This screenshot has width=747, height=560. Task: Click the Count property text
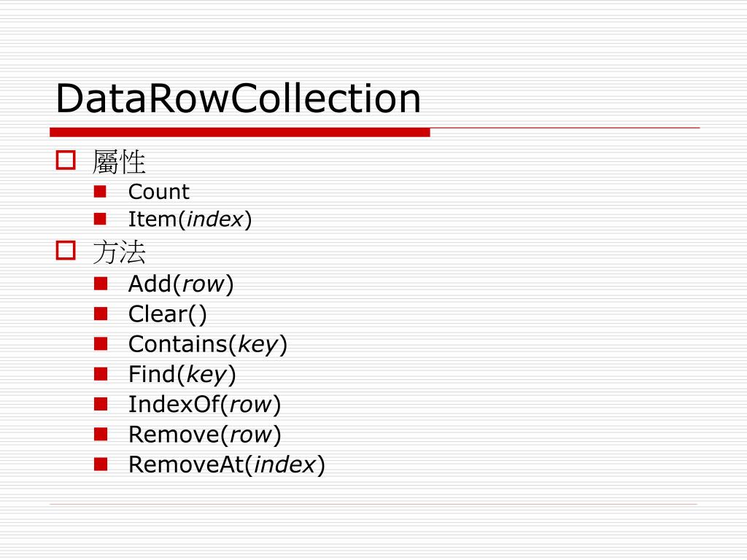pyautogui.click(x=158, y=192)
